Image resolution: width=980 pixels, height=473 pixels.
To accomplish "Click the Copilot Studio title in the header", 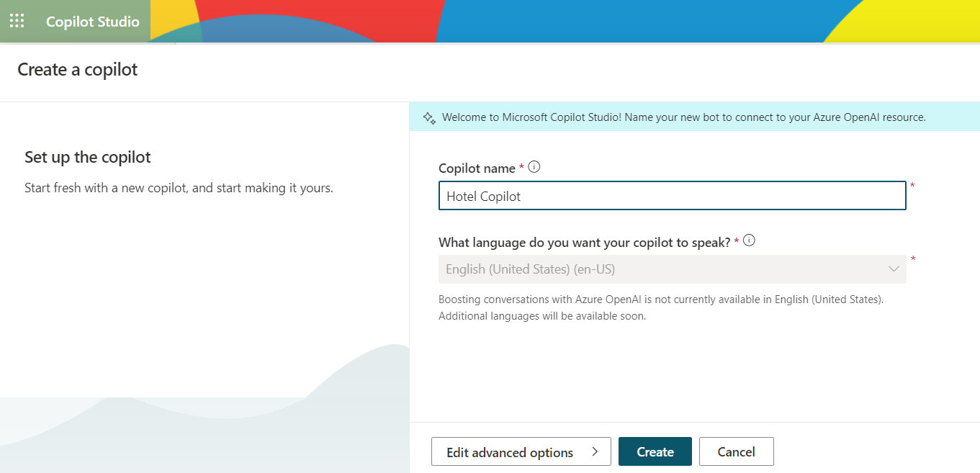I will click(92, 22).
